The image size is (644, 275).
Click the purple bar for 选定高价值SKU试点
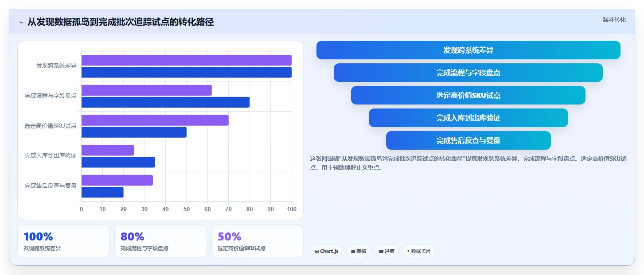coord(155,120)
